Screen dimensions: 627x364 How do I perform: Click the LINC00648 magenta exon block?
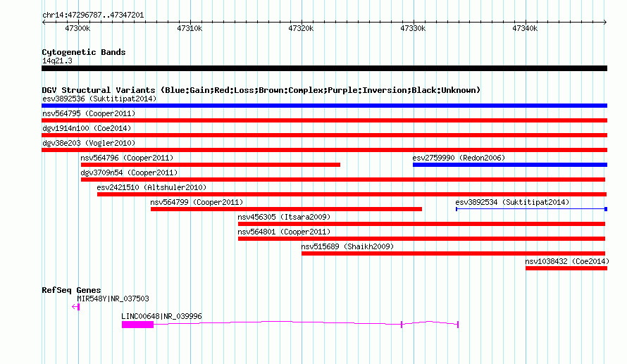coord(137,325)
